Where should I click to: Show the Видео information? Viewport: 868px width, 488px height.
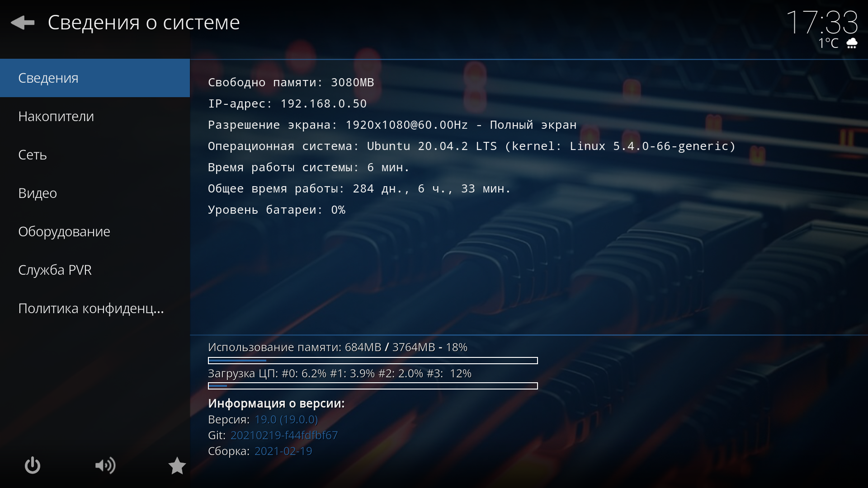point(95,193)
